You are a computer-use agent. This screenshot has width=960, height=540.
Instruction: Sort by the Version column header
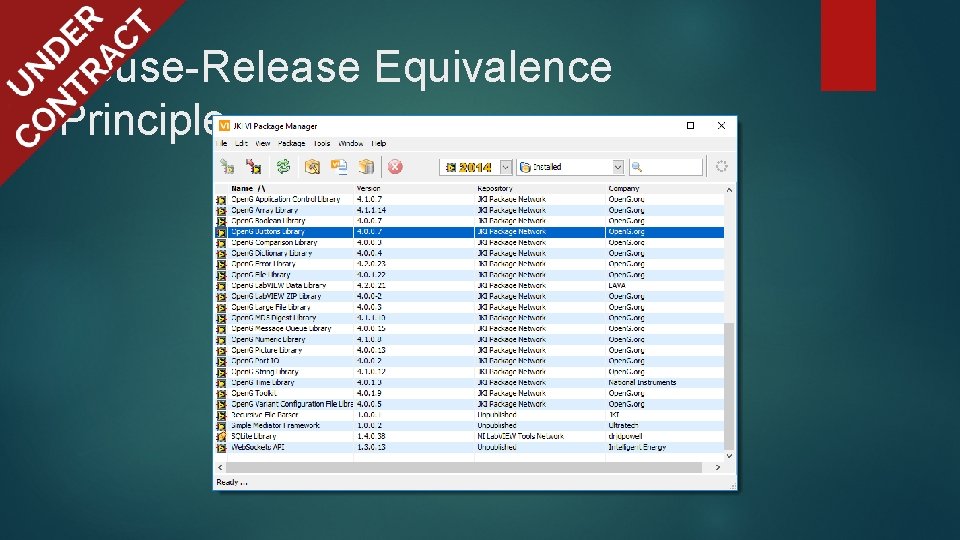point(414,188)
